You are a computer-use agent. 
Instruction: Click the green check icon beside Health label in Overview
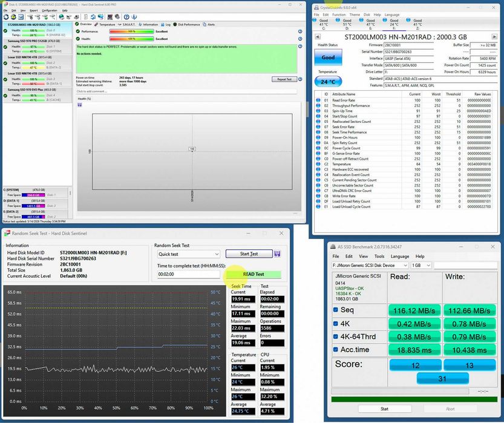pyautogui.click(x=78, y=39)
